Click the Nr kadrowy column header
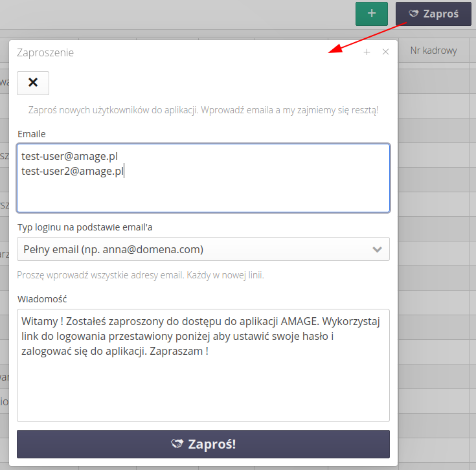 click(434, 50)
